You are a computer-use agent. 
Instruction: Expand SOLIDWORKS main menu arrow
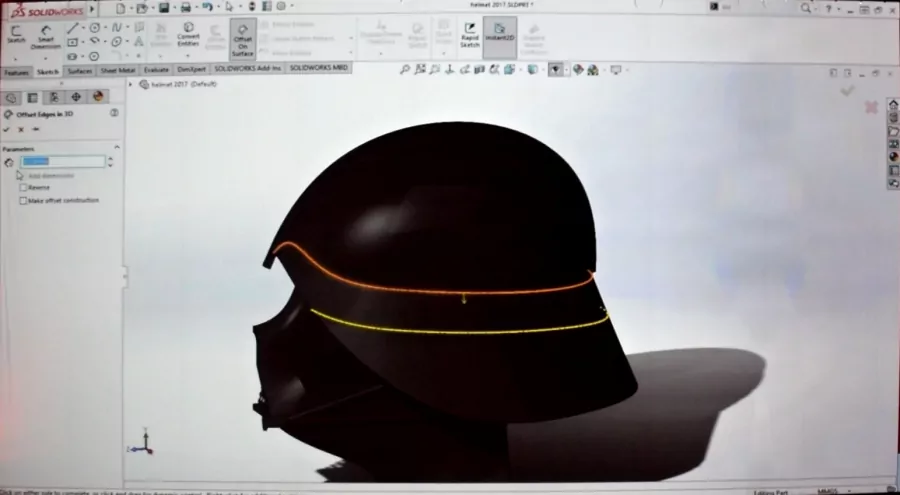[92, 9]
